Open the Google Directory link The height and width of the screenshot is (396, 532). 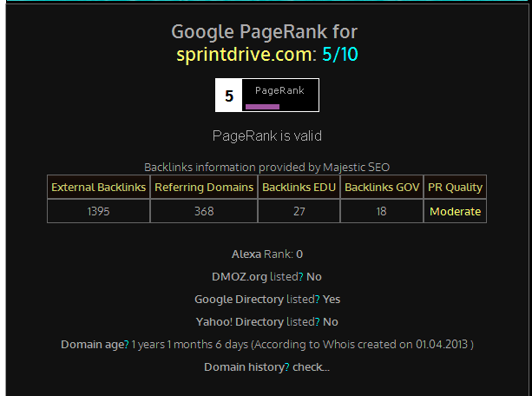point(239,300)
